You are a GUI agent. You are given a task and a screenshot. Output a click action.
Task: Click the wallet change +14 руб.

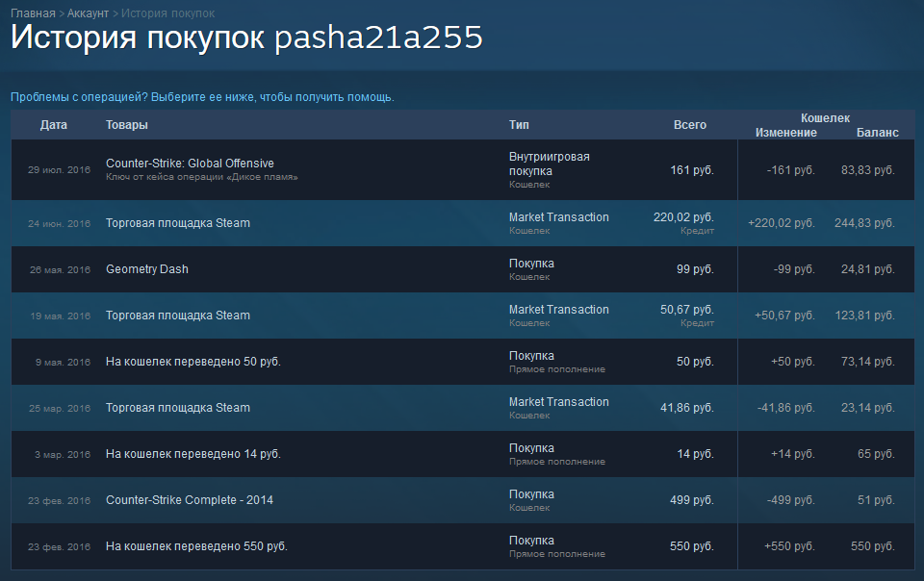[x=793, y=454]
